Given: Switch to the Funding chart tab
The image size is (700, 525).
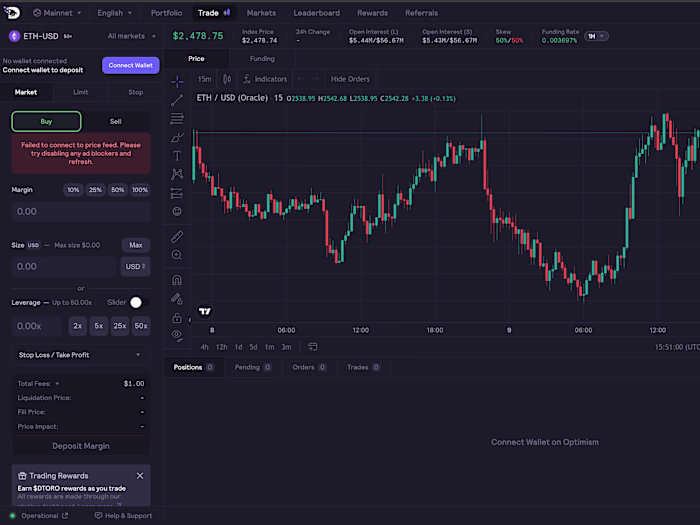Looking at the screenshot, I should (262, 58).
